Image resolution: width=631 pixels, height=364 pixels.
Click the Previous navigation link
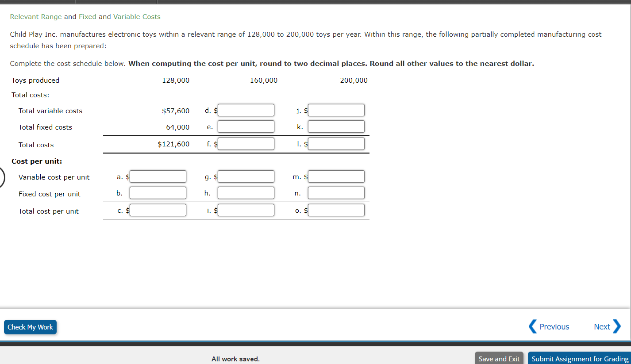click(554, 326)
